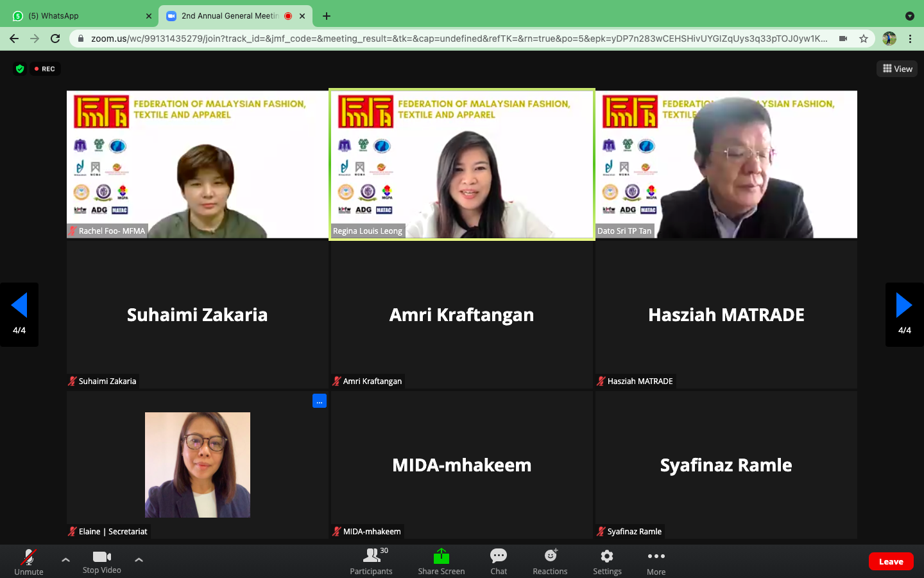Close the WhatsApp tab
Screen dimensions: 924x578
click(x=149, y=16)
